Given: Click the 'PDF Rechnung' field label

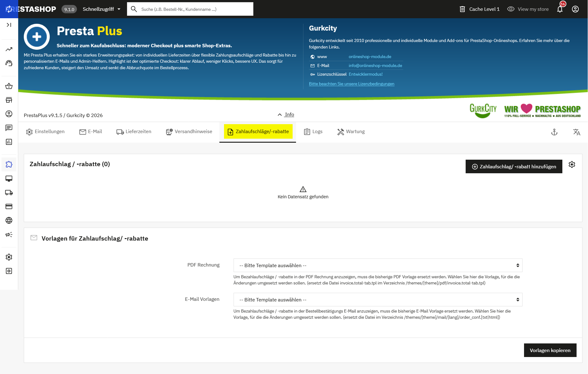Looking at the screenshot, I should point(203,265).
